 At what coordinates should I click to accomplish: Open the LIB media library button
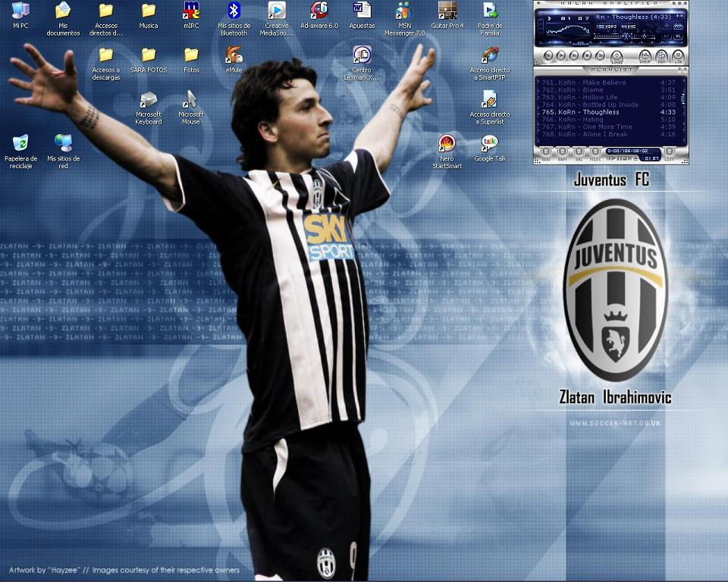click(678, 57)
